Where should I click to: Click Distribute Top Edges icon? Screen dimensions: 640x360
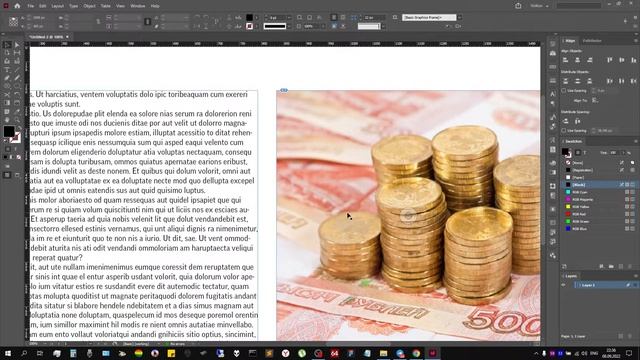pyautogui.click(x=565, y=81)
